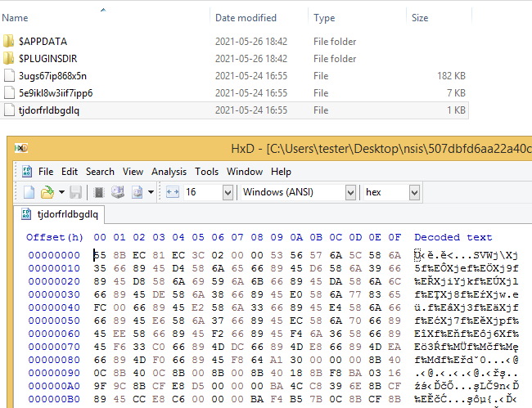
Task: Click byte FC at start of row 00000040
Action: click(x=100, y=307)
